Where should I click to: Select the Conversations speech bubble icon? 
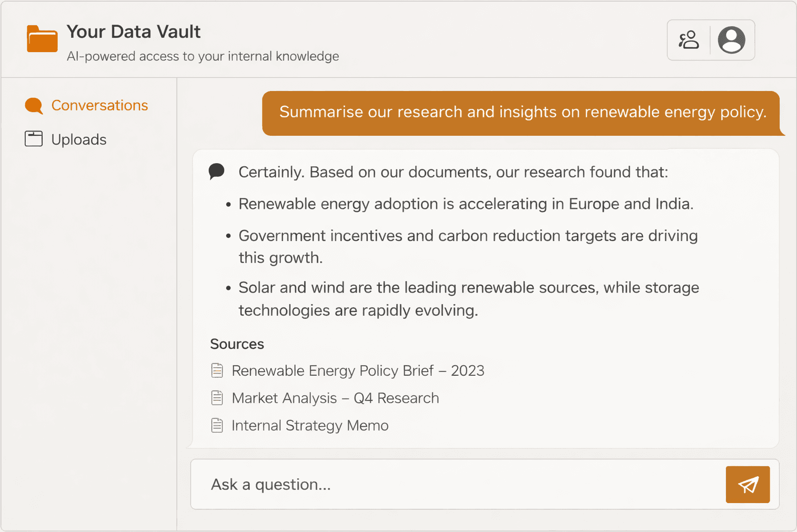34,105
